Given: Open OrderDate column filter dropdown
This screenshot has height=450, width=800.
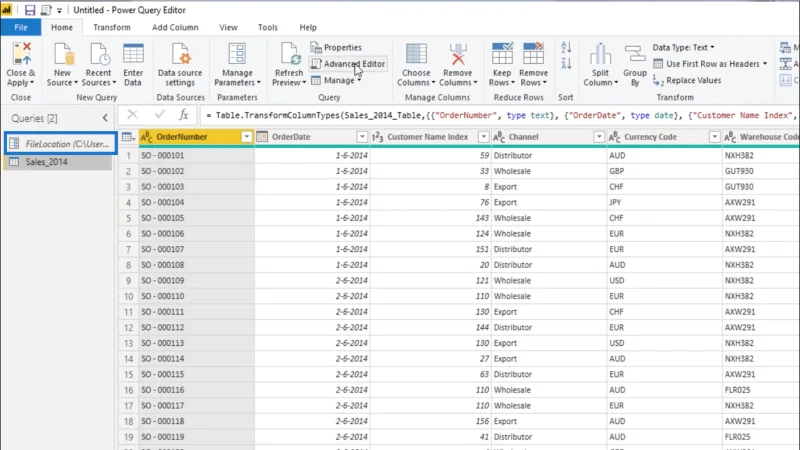Looking at the screenshot, I should click(362, 137).
